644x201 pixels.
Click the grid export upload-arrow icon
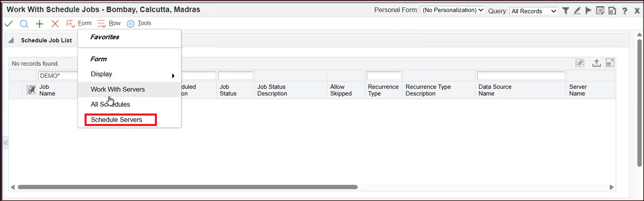pos(596,63)
